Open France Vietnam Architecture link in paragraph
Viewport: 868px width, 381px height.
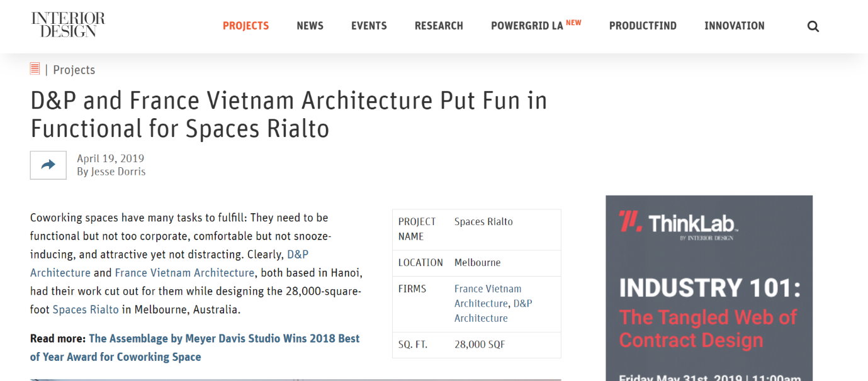point(184,273)
